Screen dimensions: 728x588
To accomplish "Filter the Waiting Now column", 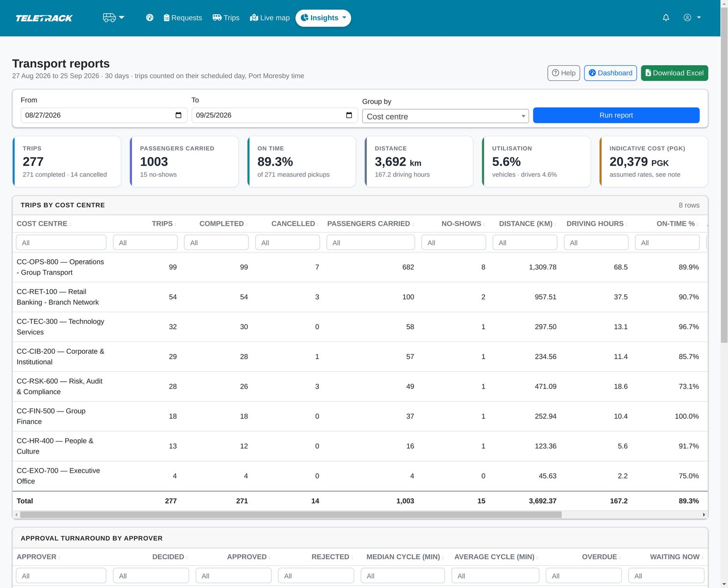I will pos(666,576).
